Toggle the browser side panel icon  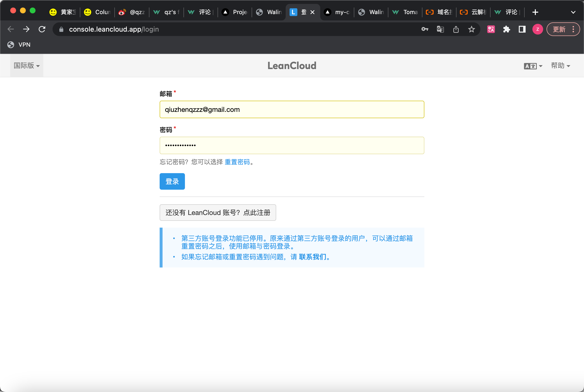coord(522,29)
